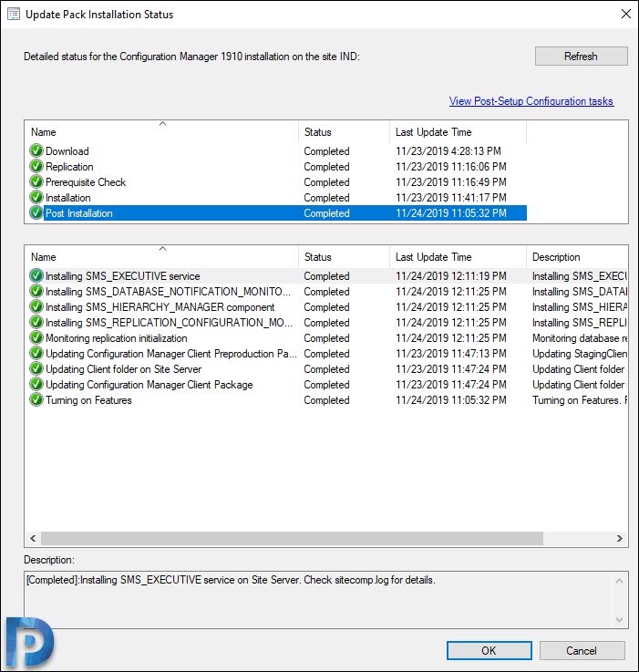Screen dimensions: 639x672
Task: Click the check icon for SMS_HIERARCHY_MANAGER component
Action: [36, 307]
